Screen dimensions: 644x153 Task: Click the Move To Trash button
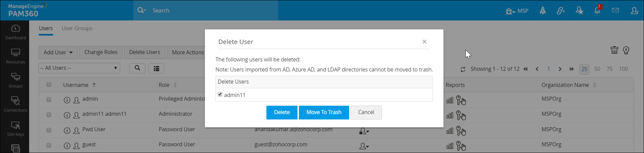(324, 112)
